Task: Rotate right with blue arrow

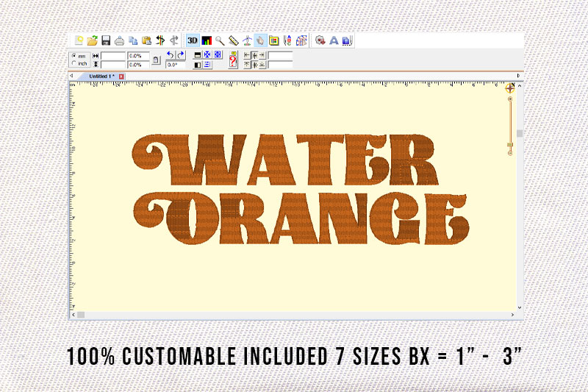Action: click(181, 55)
